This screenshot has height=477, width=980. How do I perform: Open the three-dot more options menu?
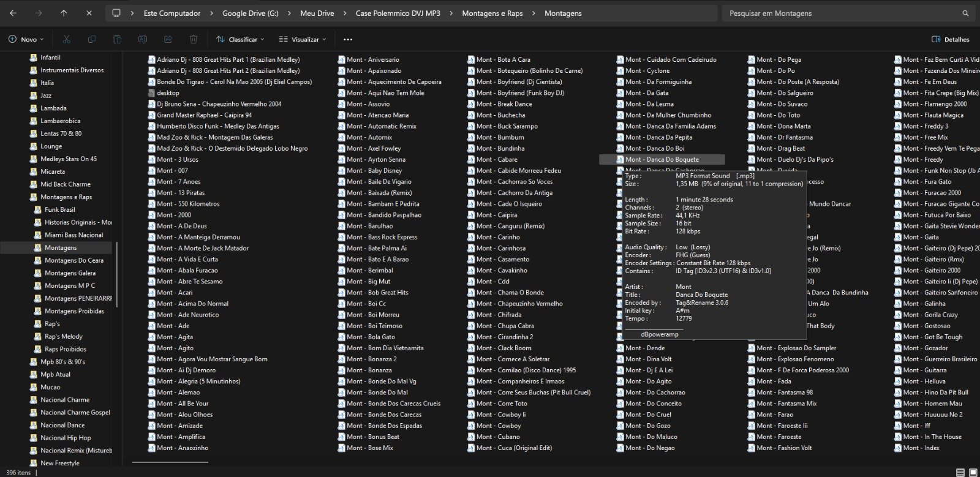(x=348, y=39)
